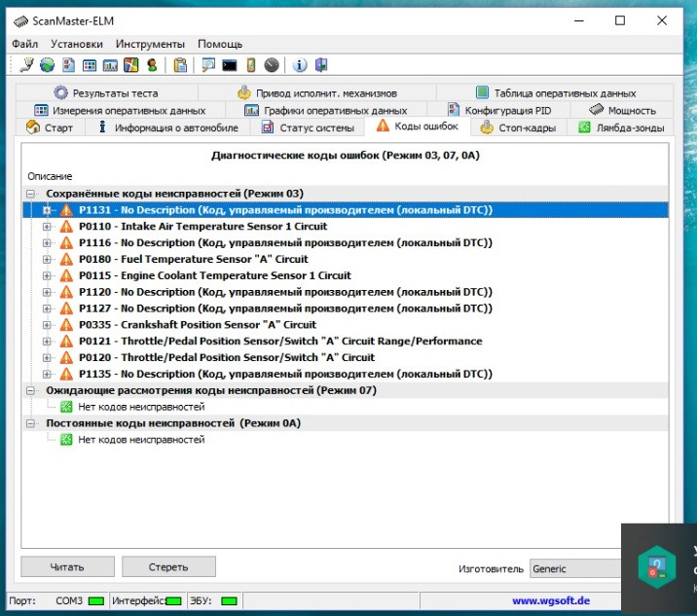Click the Читать button

[x=67, y=566]
